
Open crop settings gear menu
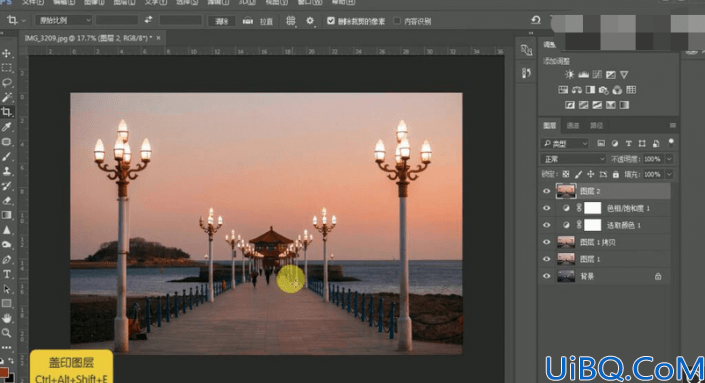pyautogui.click(x=310, y=21)
